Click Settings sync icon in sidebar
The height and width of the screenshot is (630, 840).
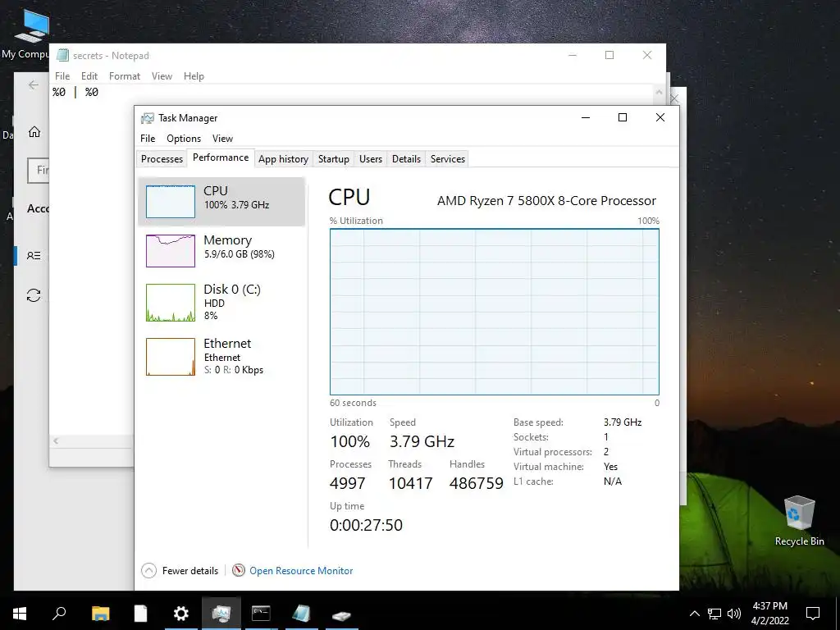tap(34, 295)
